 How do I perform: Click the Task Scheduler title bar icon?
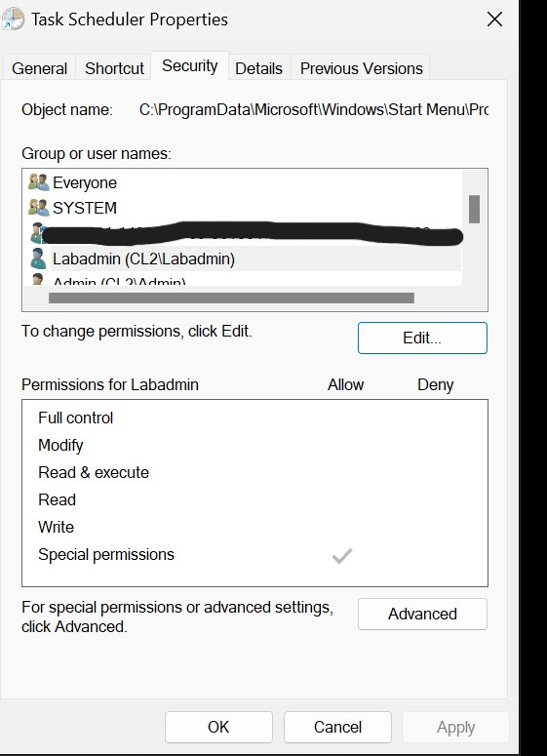[x=13, y=20]
